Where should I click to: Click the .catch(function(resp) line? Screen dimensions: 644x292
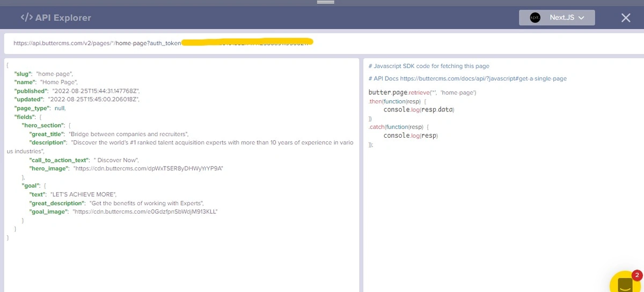pos(399,127)
